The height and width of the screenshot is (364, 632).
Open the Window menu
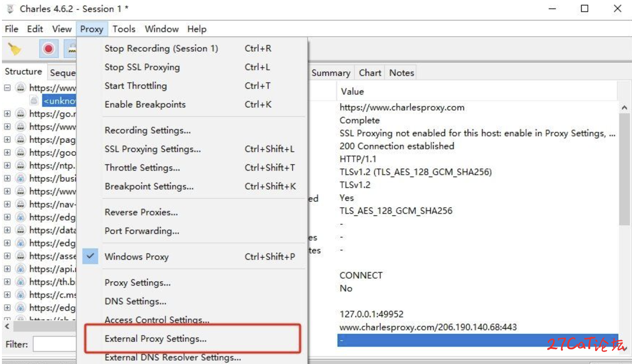click(162, 29)
